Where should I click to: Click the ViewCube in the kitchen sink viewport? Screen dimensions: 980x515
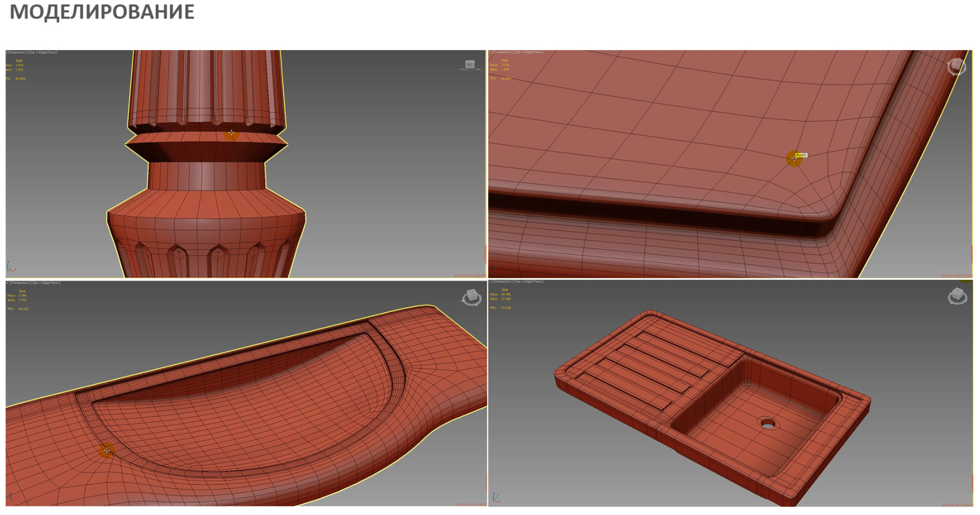957,295
